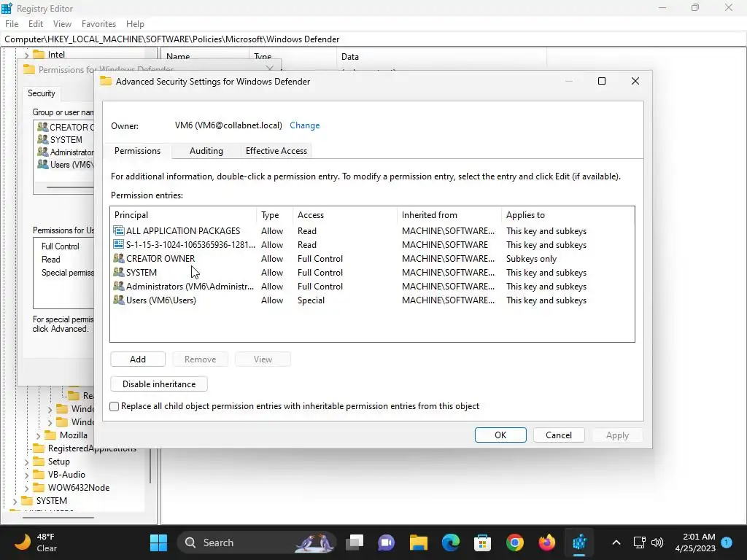Select the SYSTEM permission entry row
This screenshot has width=747, height=560.
point(372,273)
